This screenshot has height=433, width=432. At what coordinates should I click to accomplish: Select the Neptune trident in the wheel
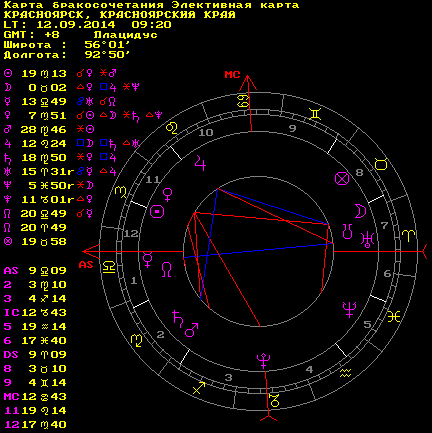click(x=349, y=309)
